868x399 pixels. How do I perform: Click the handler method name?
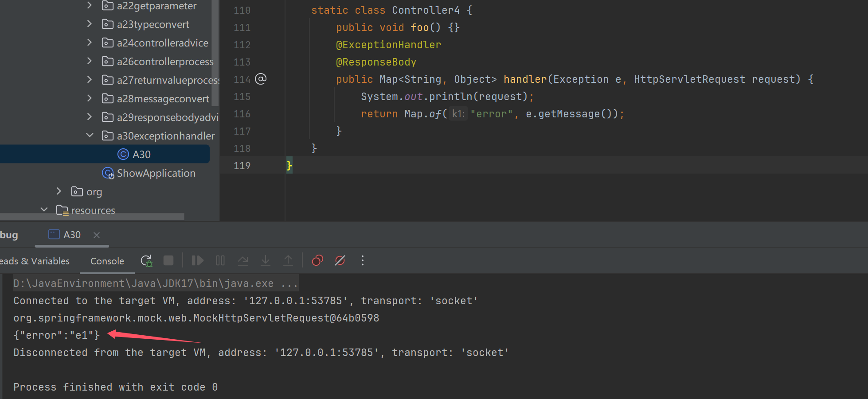click(x=525, y=79)
